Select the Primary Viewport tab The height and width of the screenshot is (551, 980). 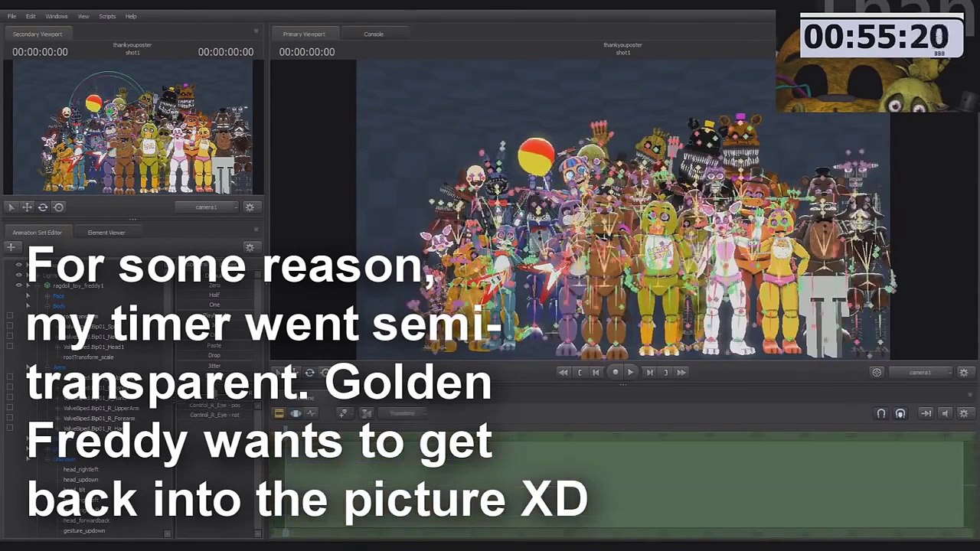coord(304,34)
